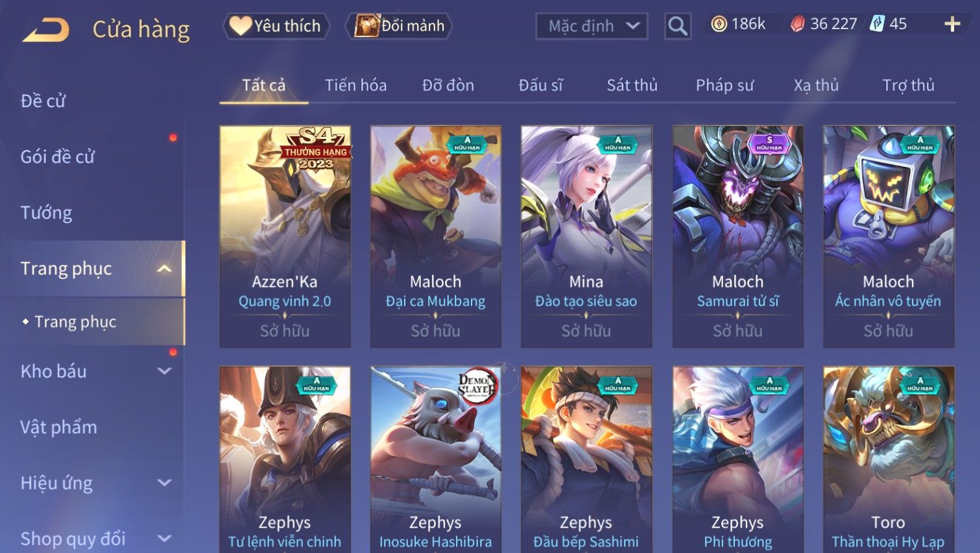The height and width of the screenshot is (553, 980).
Task: Open Yêu thích heart favorites
Action: [x=276, y=26]
